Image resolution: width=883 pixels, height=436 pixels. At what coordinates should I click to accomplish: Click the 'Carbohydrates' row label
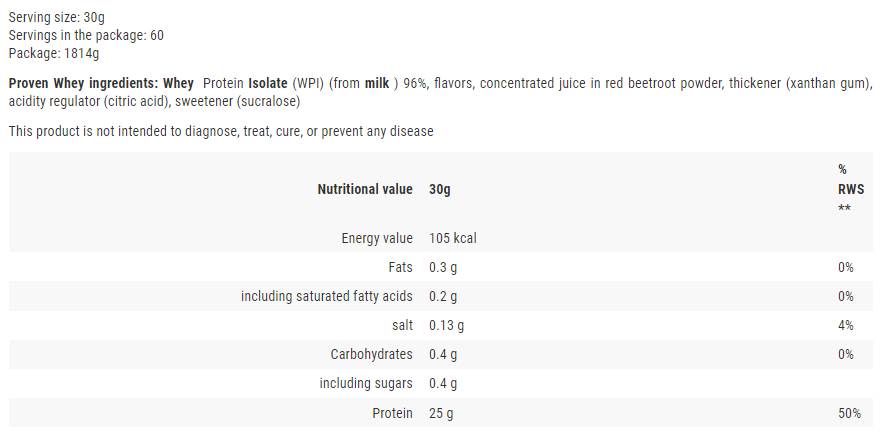371,354
